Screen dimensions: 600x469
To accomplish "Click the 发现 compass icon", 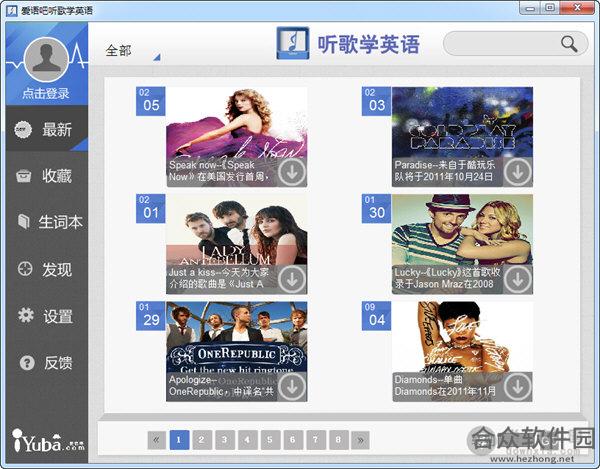I will tap(25, 269).
